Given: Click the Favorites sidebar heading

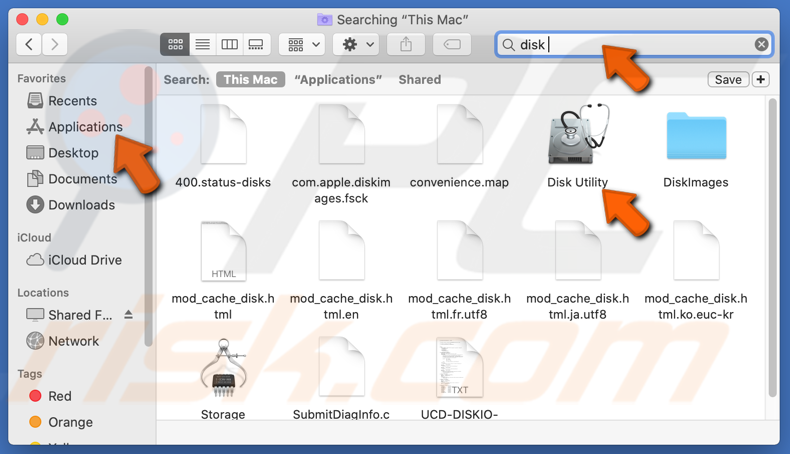Looking at the screenshot, I should click(41, 79).
